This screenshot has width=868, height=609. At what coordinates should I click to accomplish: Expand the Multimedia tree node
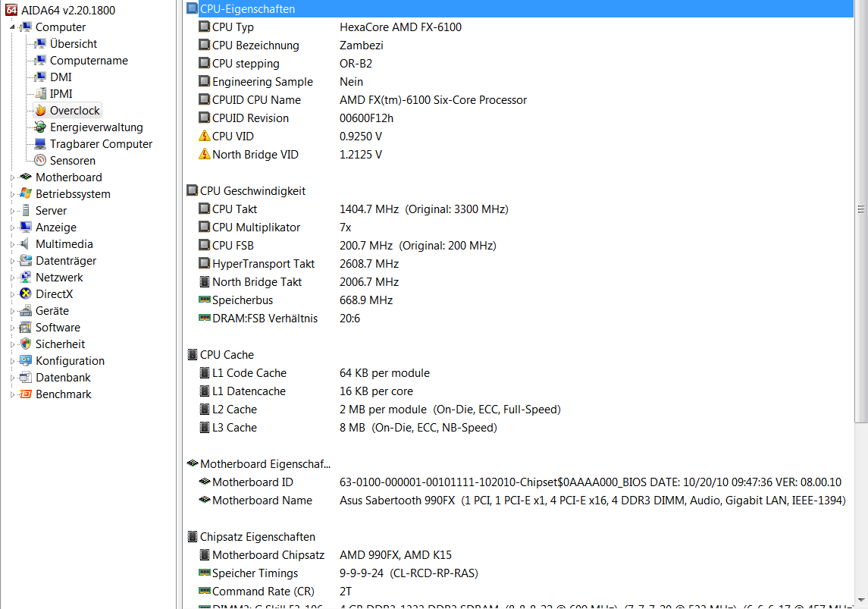pyautogui.click(x=12, y=244)
